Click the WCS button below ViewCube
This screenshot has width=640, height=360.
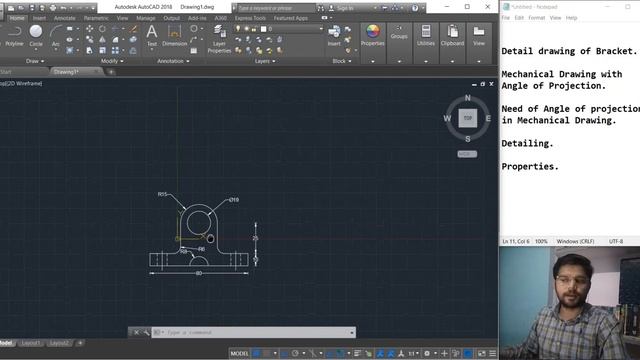click(x=467, y=154)
